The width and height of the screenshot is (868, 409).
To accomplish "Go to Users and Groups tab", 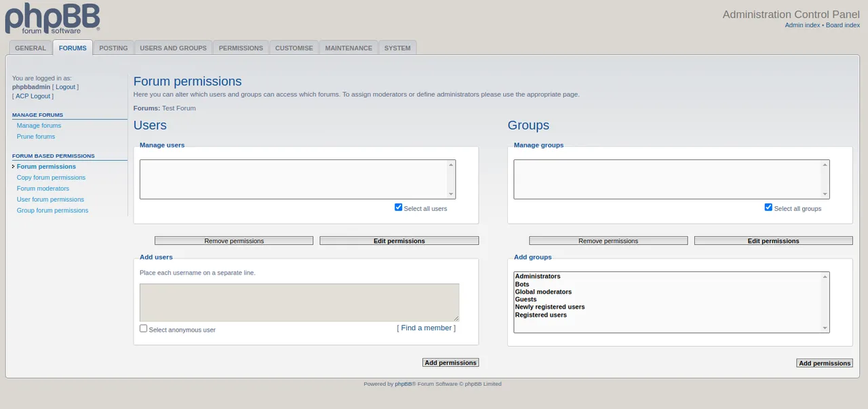I will point(173,48).
